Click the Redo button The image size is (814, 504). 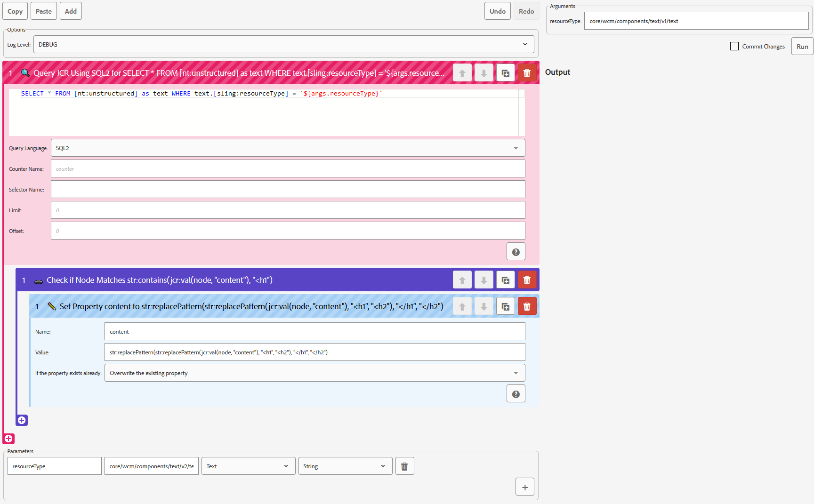[x=526, y=11]
